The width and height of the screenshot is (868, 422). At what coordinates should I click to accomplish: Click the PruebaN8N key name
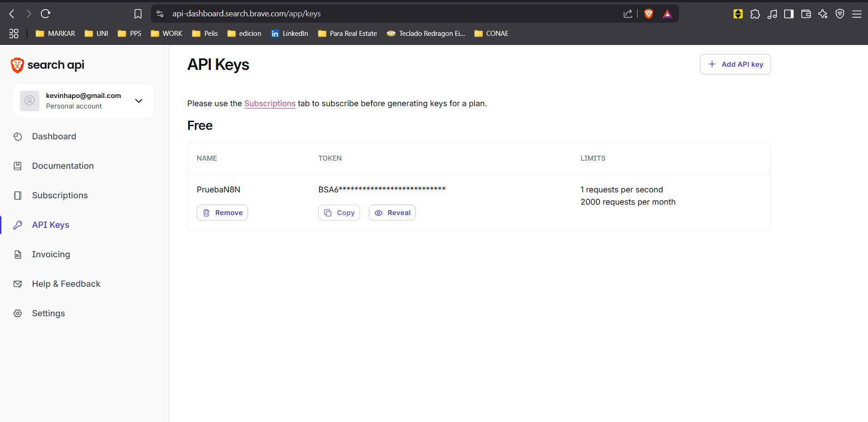[218, 190]
